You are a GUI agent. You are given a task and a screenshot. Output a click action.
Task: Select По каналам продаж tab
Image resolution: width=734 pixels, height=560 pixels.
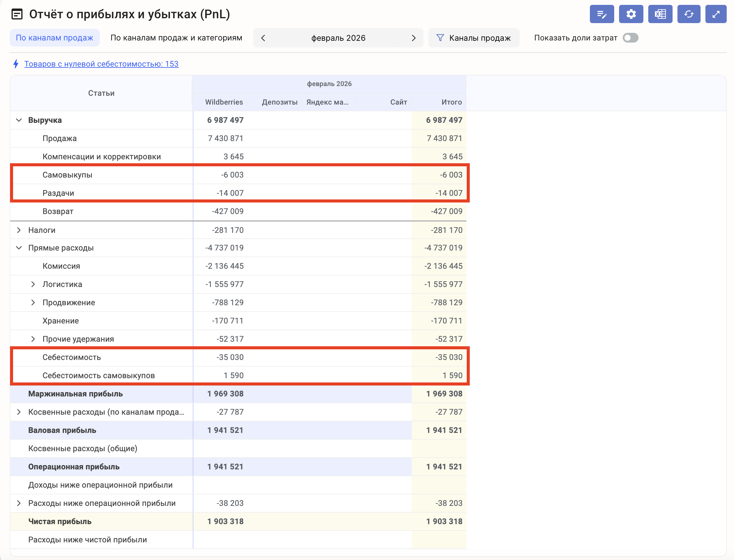click(x=55, y=38)
